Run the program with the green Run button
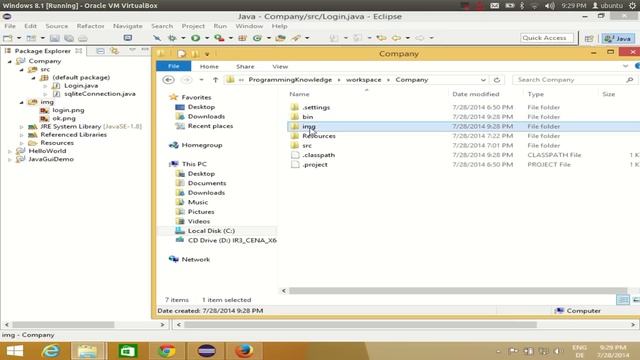The height and width of the screenshot is (360, 640). (196, 38)
